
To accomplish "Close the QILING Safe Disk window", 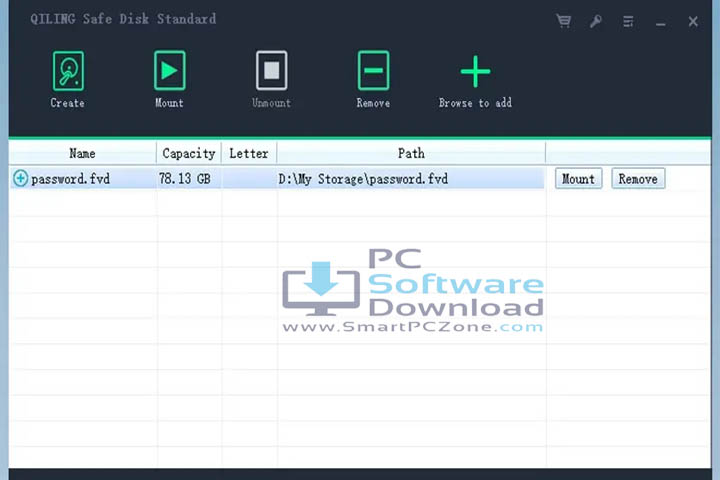I will click(x=693, y=22).
